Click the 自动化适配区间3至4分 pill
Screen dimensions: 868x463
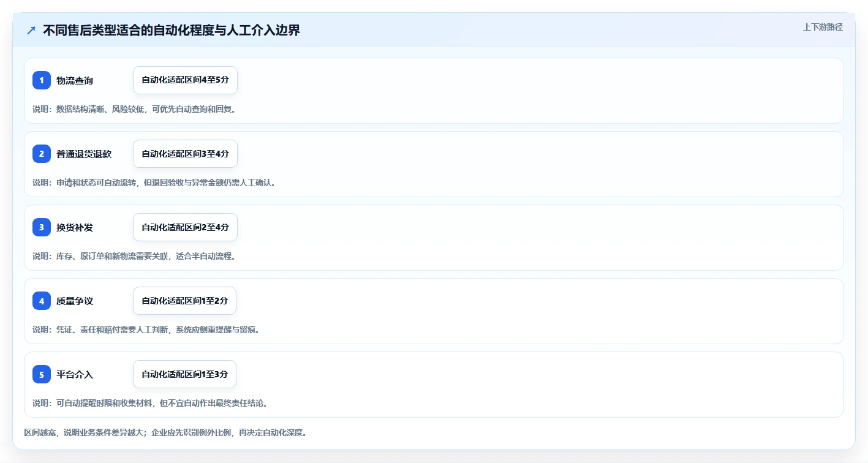185,154
